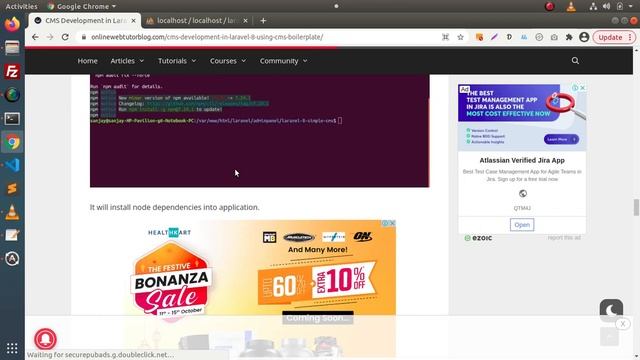Open Firefox from the Ubuntu dock

pos(12,24)
